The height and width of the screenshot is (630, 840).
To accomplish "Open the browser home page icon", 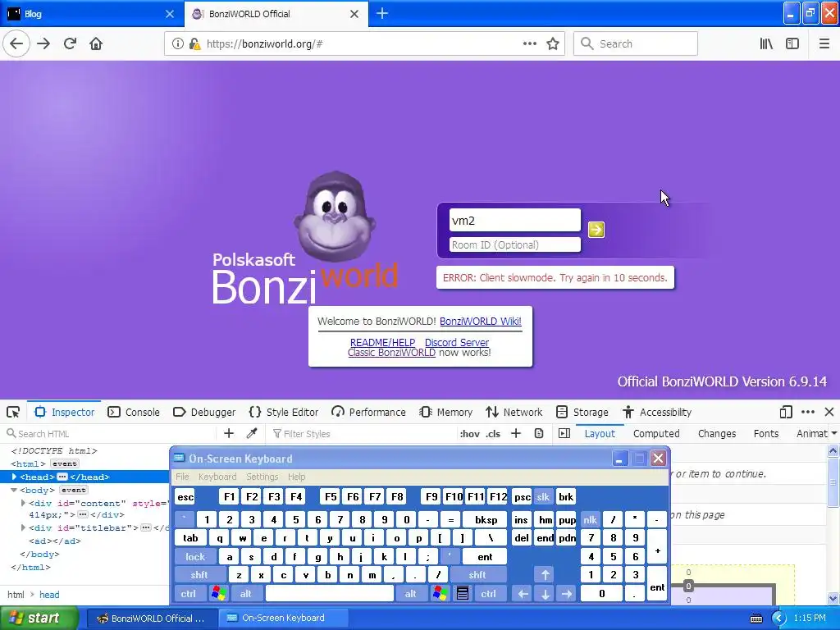I will click(96, 43).
